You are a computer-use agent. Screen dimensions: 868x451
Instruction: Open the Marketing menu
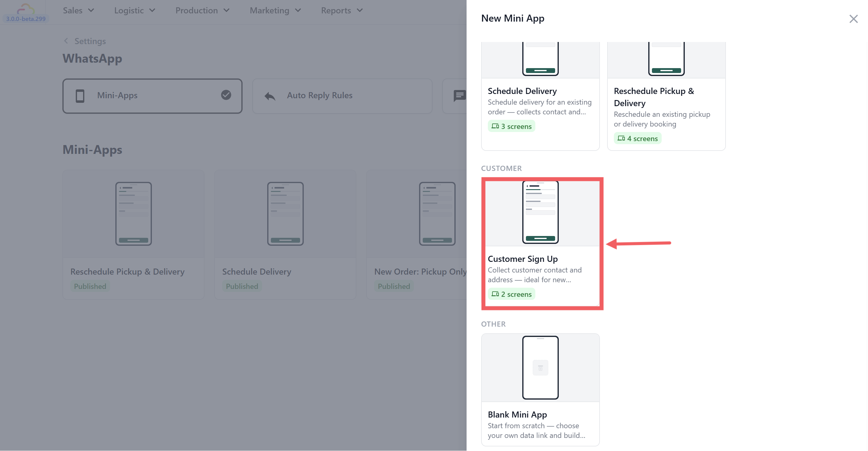(275, 10)
